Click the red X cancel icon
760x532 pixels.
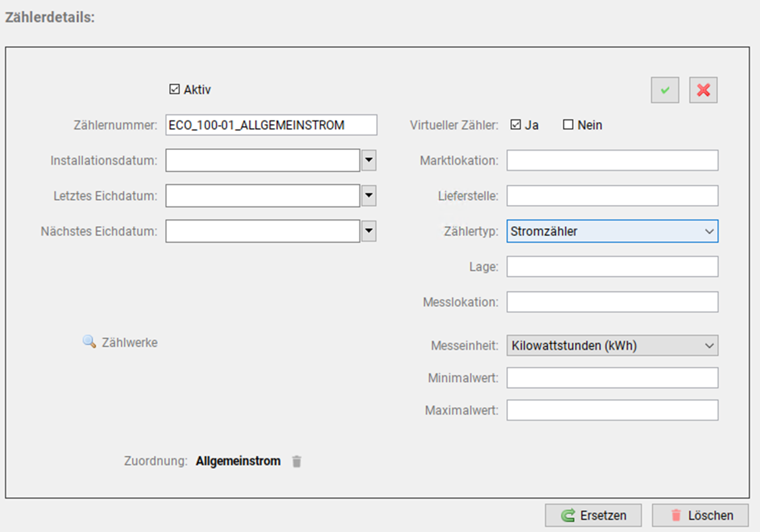[703, 90]
